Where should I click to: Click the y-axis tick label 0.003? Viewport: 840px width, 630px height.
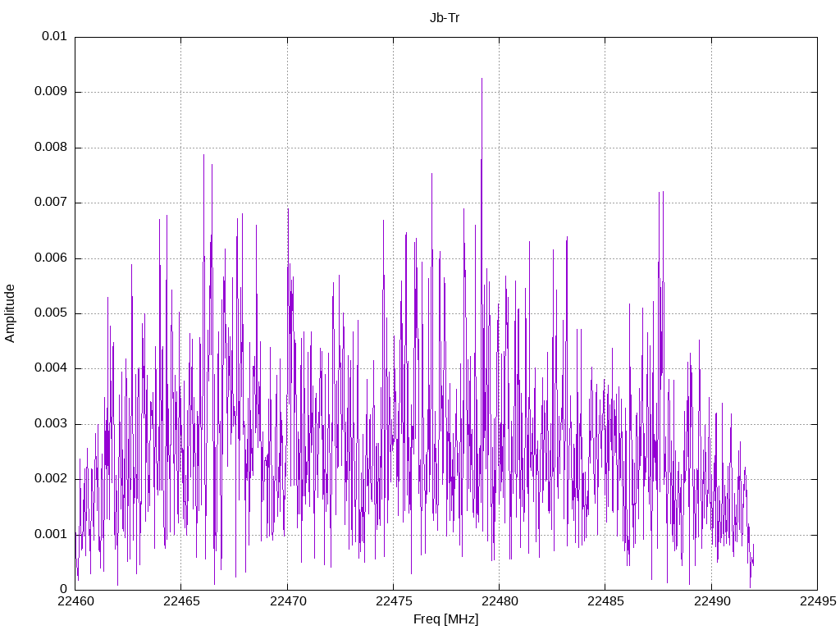coord(51,424)
